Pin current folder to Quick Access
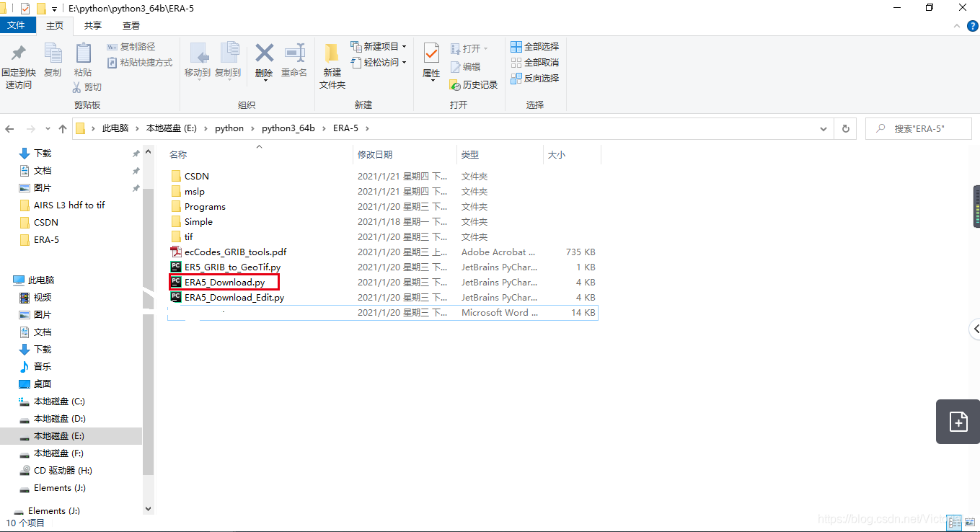980x532 pixels. (x=18, y=65)
